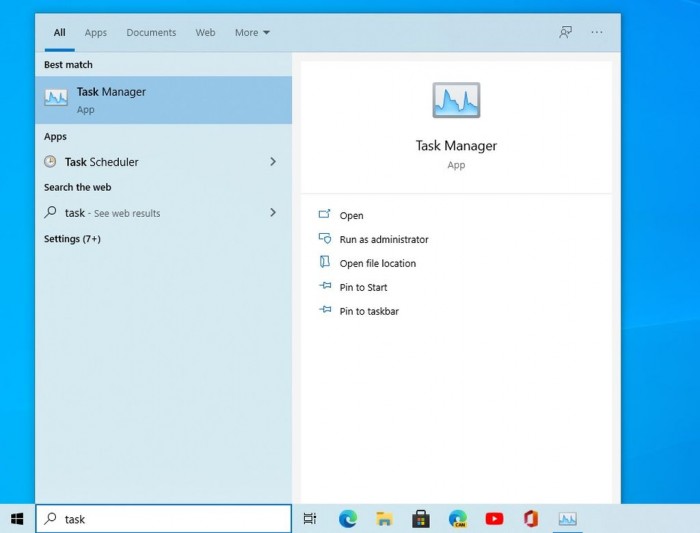This screenshot has height=533, width=700.
Task: Launch Microsoft Edge from the taskbar
Action: (x=347, y=519)
